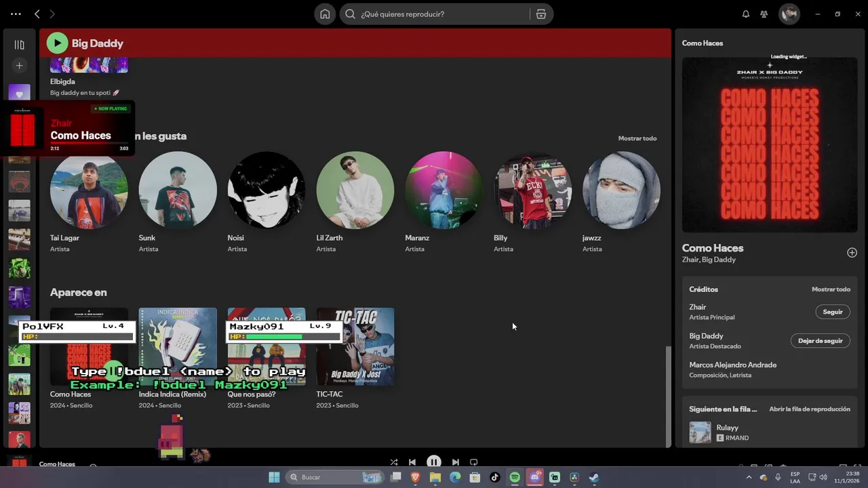The image size is (868, 488).
Task: Open the volume tray icon
Action: tap(823, 477)
